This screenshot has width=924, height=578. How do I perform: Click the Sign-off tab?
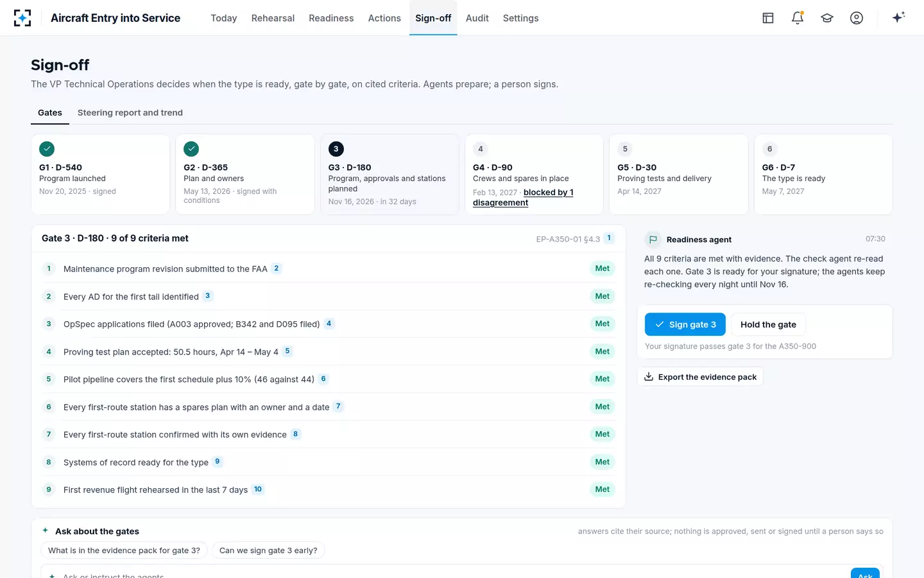(x=433, y=18)
